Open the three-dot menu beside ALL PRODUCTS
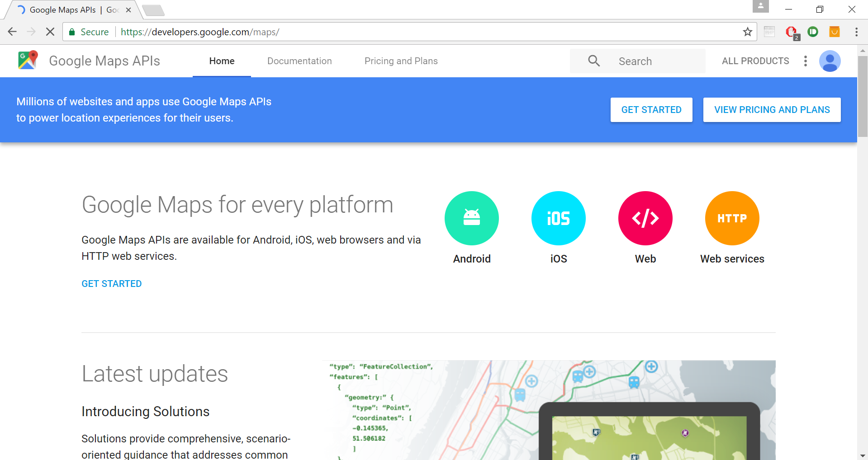Screen dimensions: 868x460 tap(805, 61)
